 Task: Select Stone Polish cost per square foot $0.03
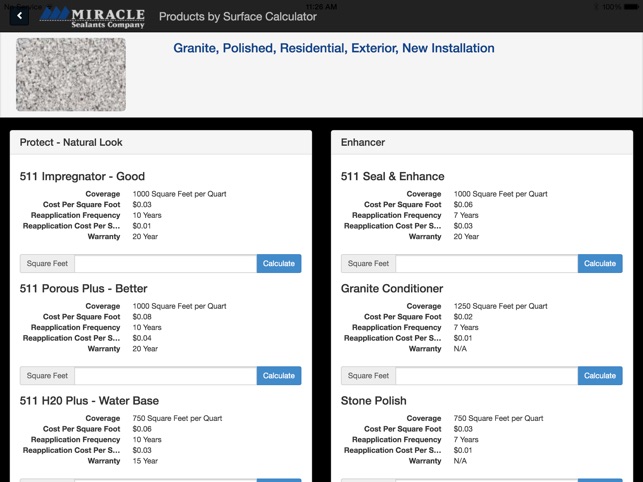click(x=463, y=429)
